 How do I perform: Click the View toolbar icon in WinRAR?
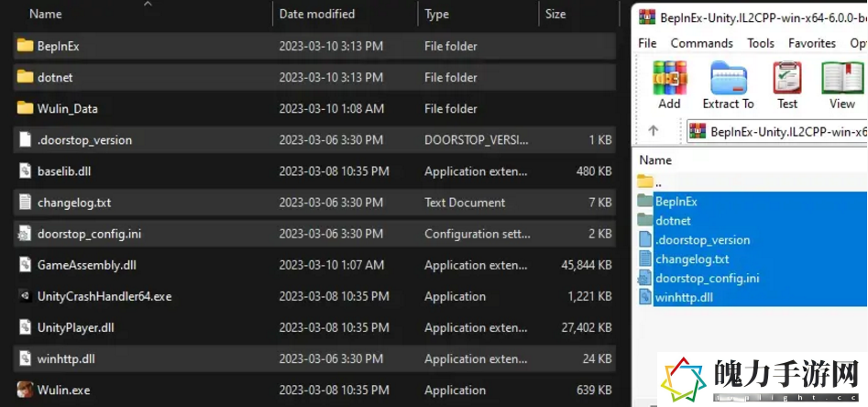842,78
